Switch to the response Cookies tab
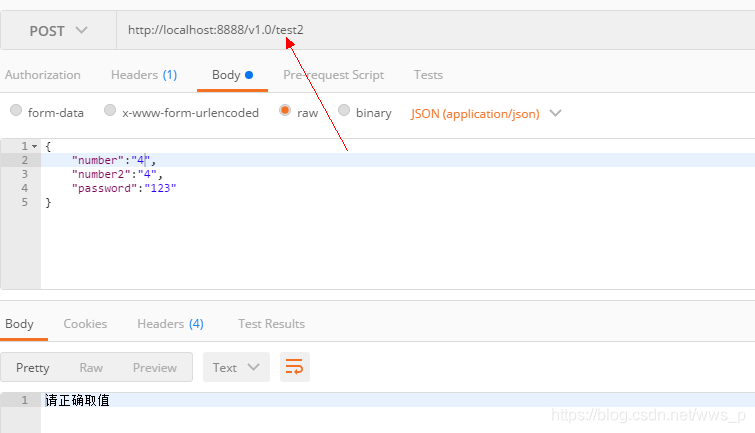This screenshot has height=433, width=755. point(85,324)
